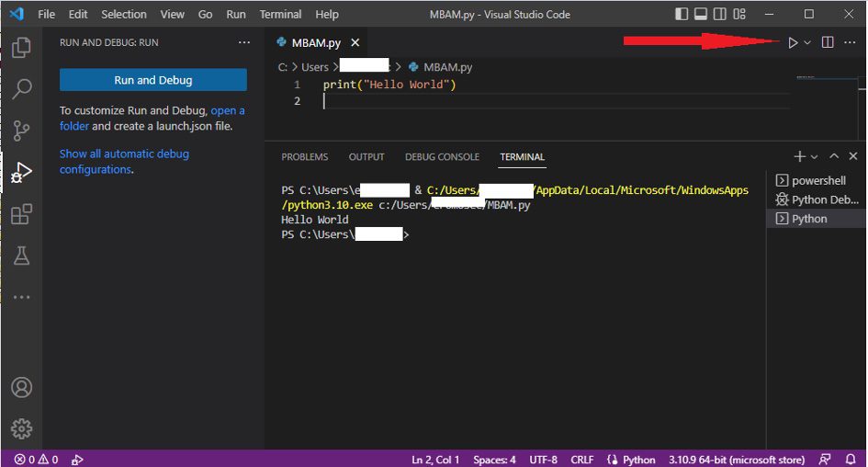Image resolution: width=868 pixels, height=467 pixels.
Task: Open the Extensions view
Action: pos(21,214)
